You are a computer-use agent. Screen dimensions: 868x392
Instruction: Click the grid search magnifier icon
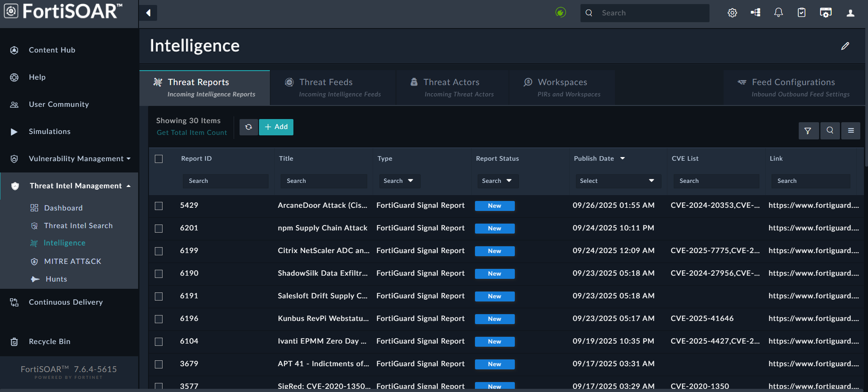[830, 131]
